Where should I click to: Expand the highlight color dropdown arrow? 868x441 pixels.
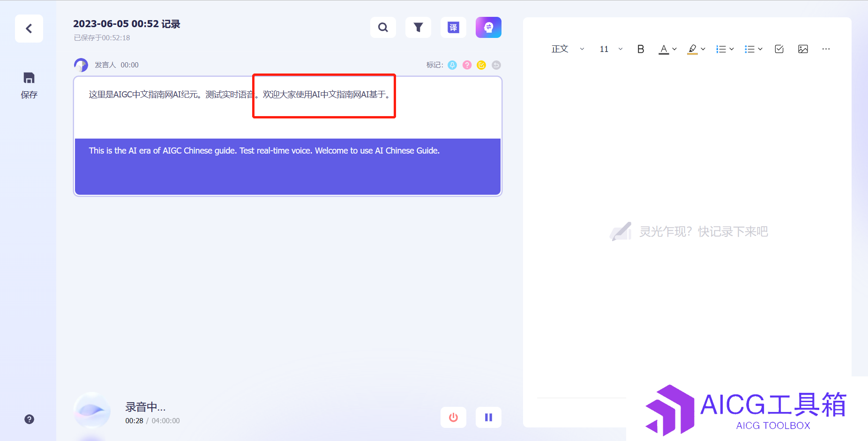(703, 49)
